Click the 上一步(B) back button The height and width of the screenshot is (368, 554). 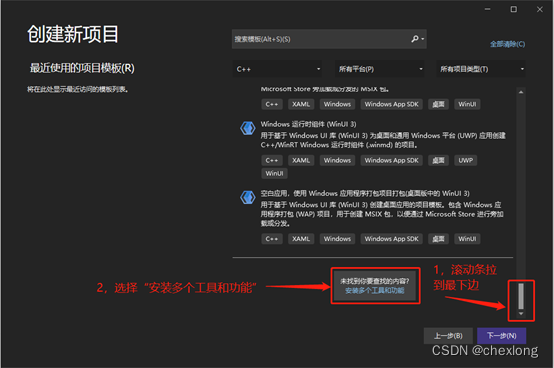pos(448,336)
